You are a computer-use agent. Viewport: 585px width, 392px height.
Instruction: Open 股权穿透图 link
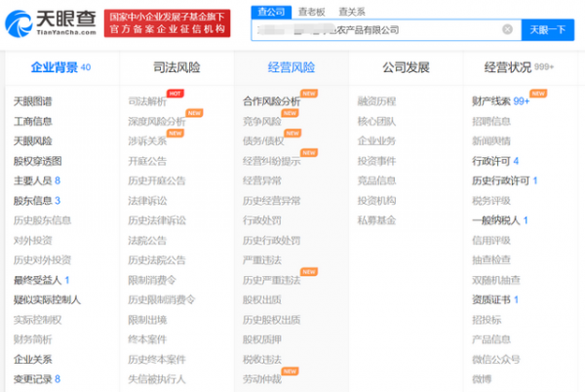coord(37,161)
